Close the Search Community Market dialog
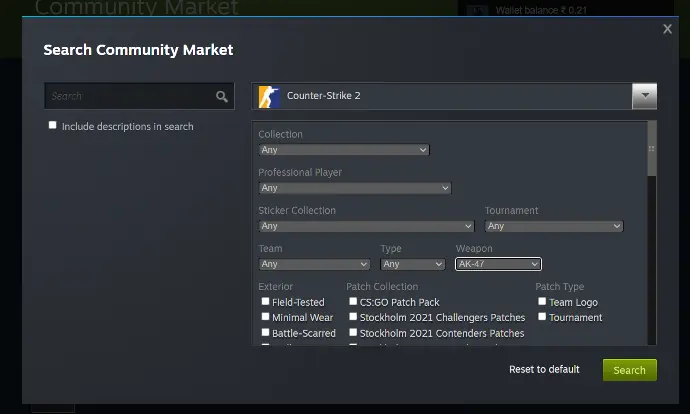The width and height of the screenshot is (690, 414). click(x=667, y=29)
